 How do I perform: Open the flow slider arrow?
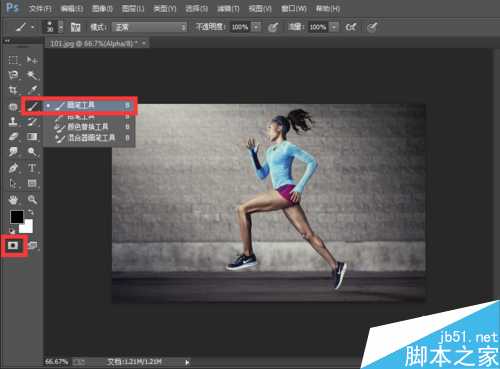334,27
